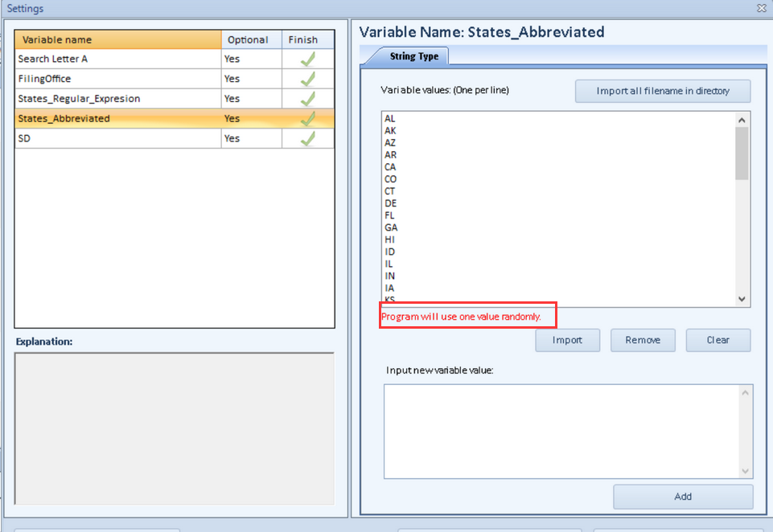773x532 pixels.
Task: Click the green checkmark for Search Letter A
Action: (x=307, y=59)
